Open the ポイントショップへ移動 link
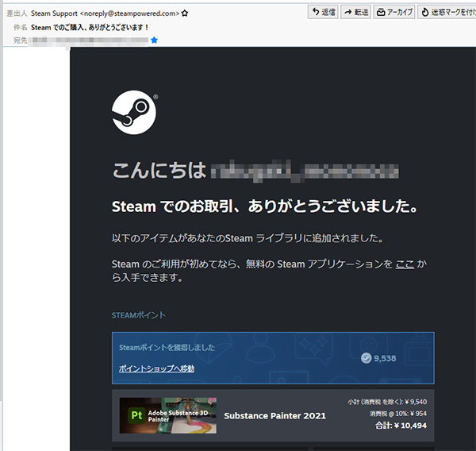The height and width of the screenshot is (451, 476). click(156, 368)
